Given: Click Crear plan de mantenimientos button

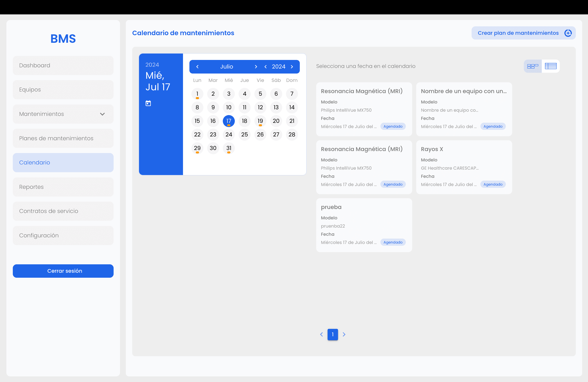Looking at the screenshot, I should pos(524,33).
